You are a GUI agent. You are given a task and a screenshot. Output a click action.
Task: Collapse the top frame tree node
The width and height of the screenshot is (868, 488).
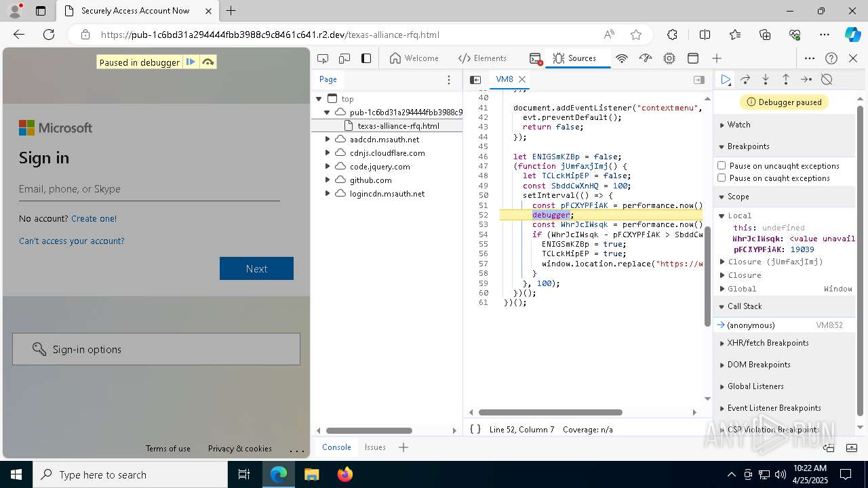point(319,98)
